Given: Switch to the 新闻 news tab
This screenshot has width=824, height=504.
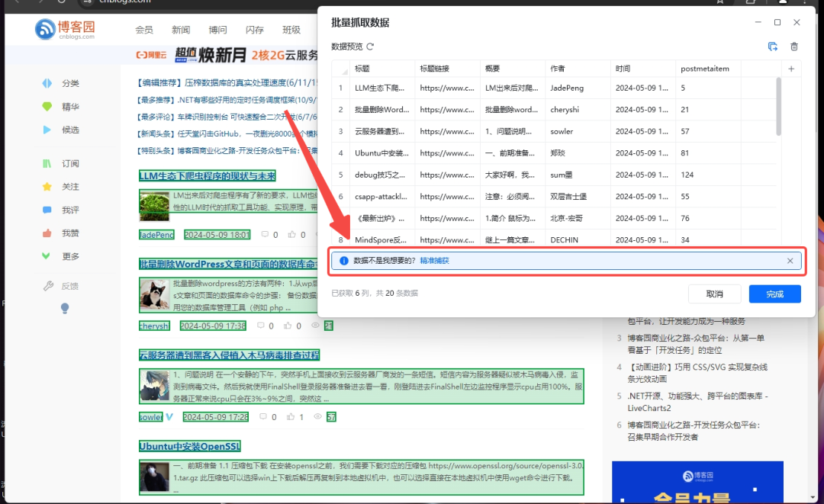Looking at the screenshot, I should pos(180,30).
